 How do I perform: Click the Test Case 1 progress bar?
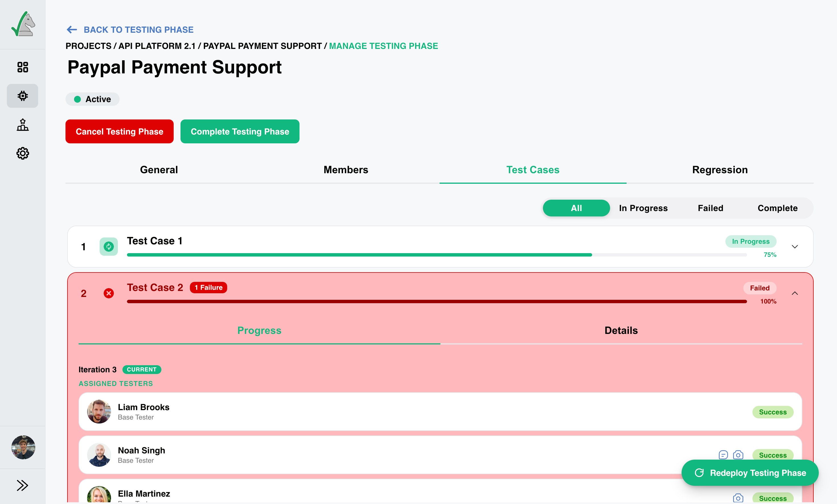(437, 255)
